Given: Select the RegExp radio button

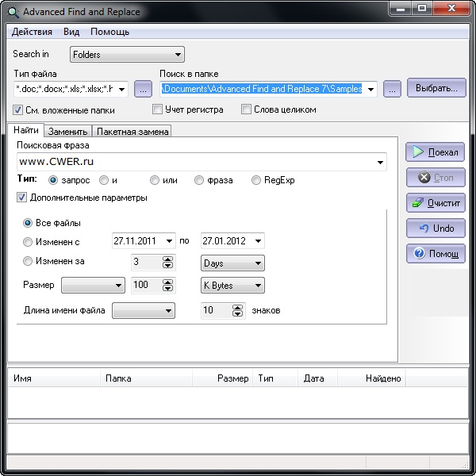Looking at the screenshot, I should coord(256,180).
